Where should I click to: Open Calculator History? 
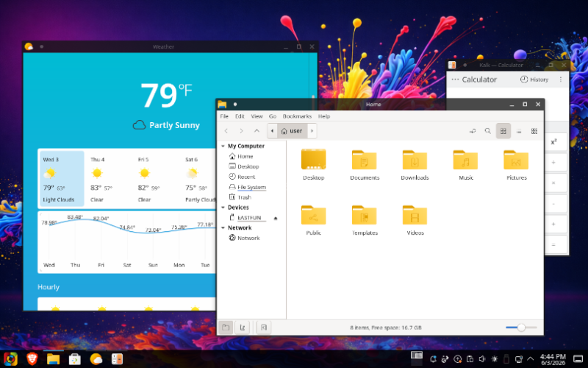click(534, 79)
